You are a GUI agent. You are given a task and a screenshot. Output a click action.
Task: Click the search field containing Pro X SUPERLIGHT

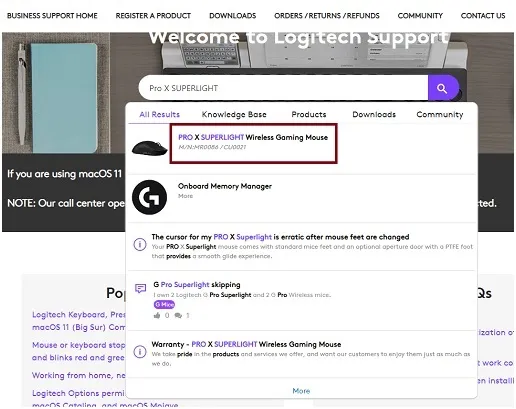click(283, 88)
